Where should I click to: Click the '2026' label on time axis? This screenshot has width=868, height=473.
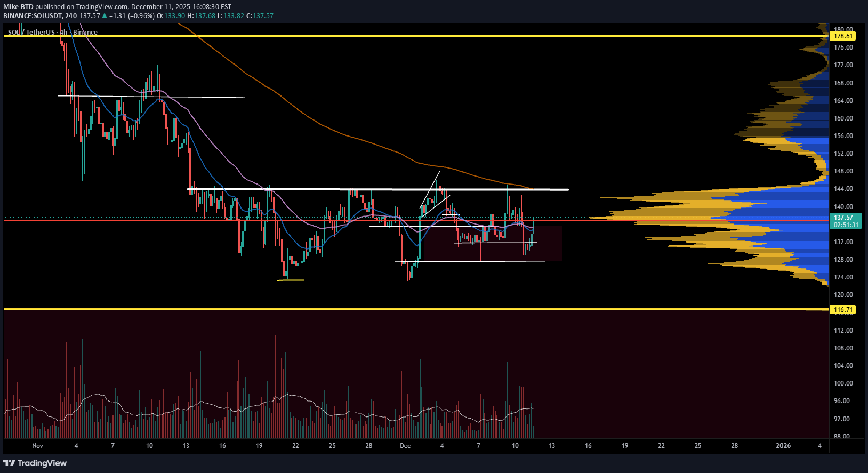point(783,446)
